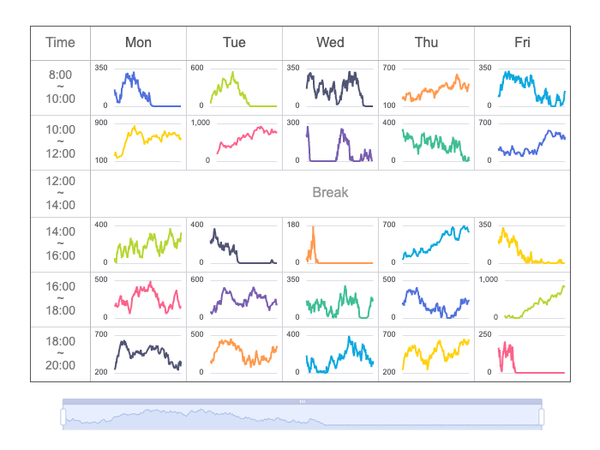Click the Break row cell
Viewport: 600px width, 450px height.
coord(330,193)
